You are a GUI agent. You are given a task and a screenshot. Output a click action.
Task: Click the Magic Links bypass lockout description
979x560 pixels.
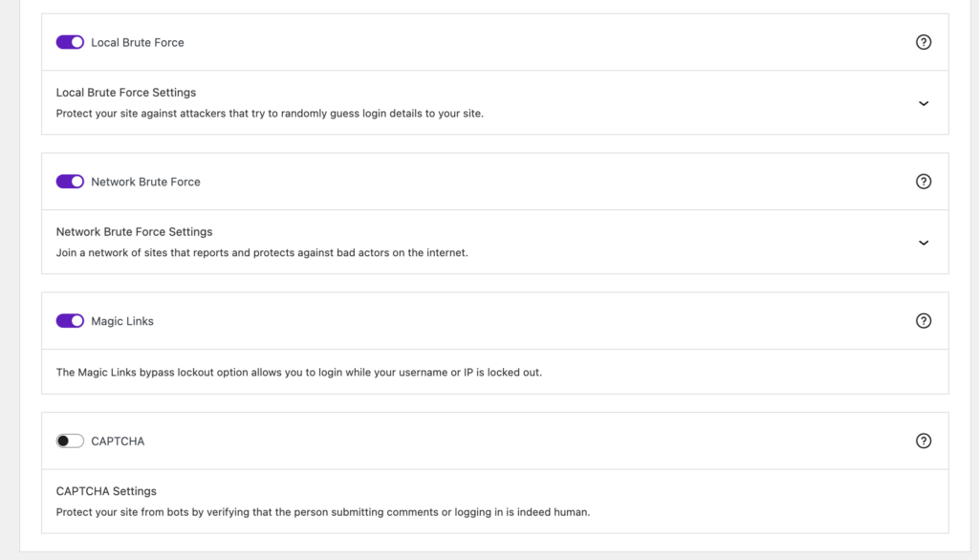pyautogui.click(x=298, y=372)
